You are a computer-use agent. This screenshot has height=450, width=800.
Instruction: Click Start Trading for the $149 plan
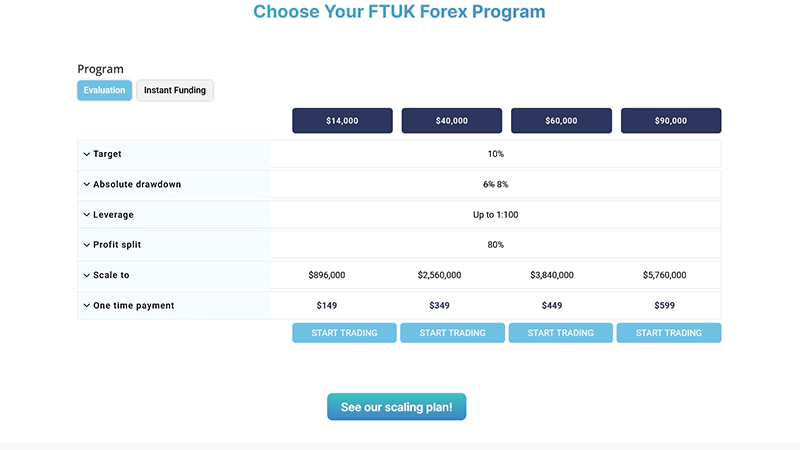point(344,333)
